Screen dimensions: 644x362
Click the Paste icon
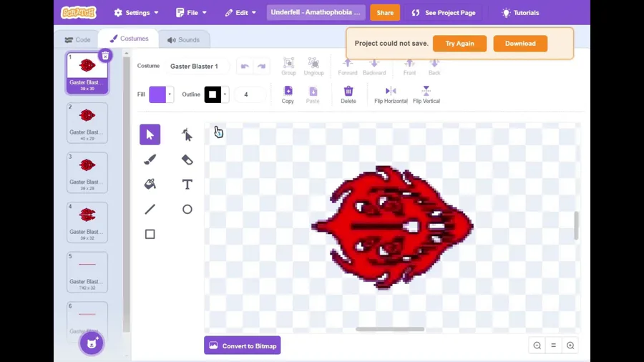pos(313,94)
